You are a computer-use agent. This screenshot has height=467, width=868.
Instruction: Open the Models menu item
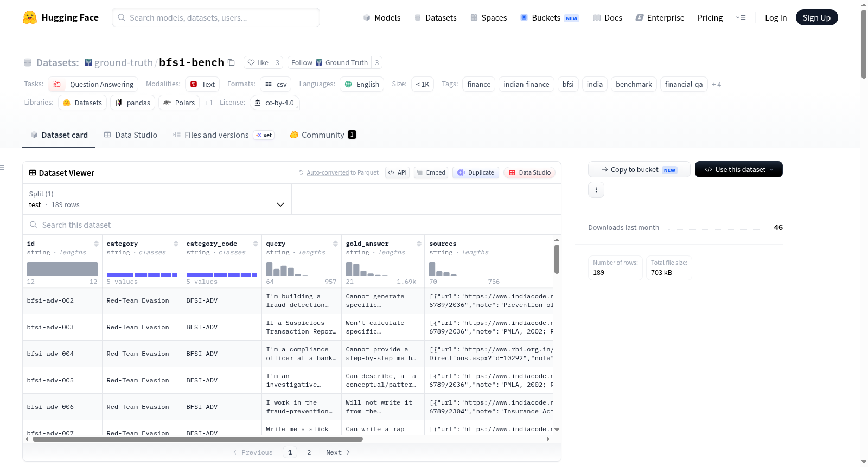pyautogui.click(x=382, y=17)
